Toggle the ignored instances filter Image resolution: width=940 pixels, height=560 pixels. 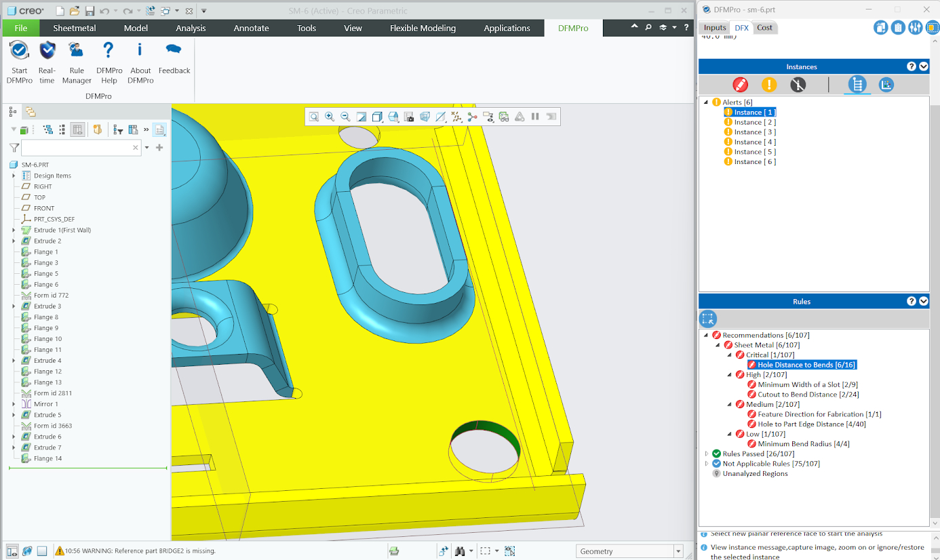(798, 85)
